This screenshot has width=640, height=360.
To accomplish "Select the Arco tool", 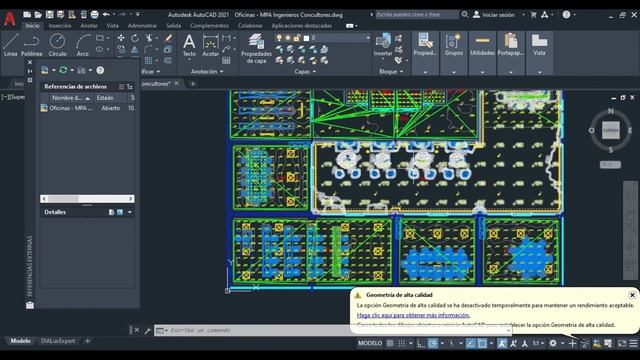I will coord(83,44).
